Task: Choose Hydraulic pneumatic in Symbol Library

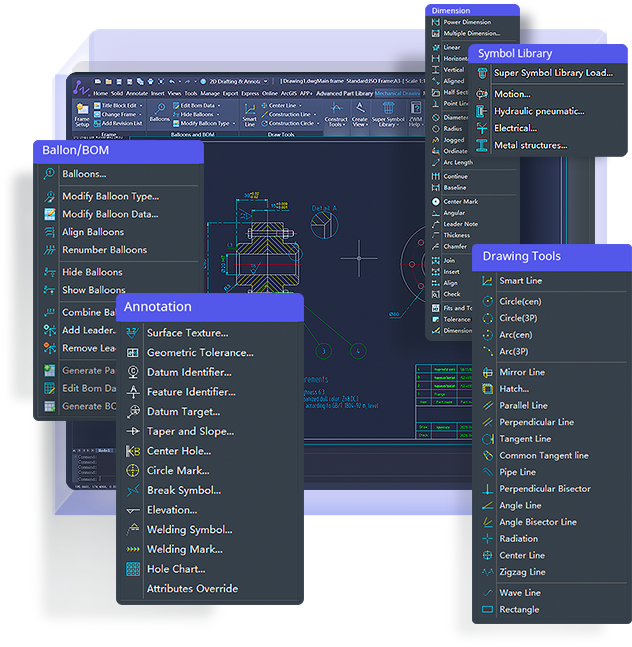Action: [x=538, y=111]
